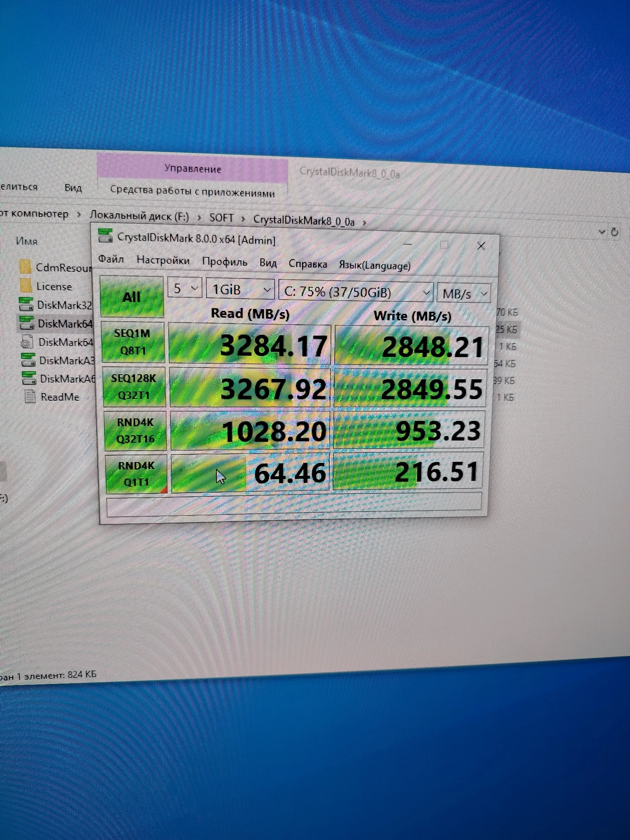Click the 54 КБ file size value

505,363
